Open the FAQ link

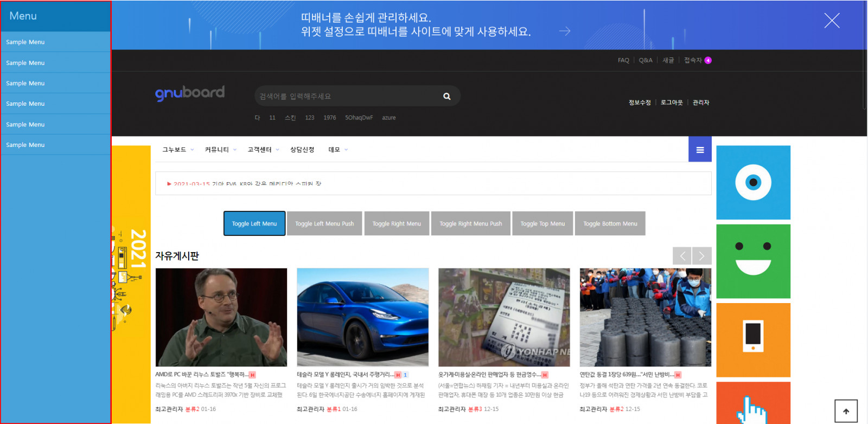[623, 60]
